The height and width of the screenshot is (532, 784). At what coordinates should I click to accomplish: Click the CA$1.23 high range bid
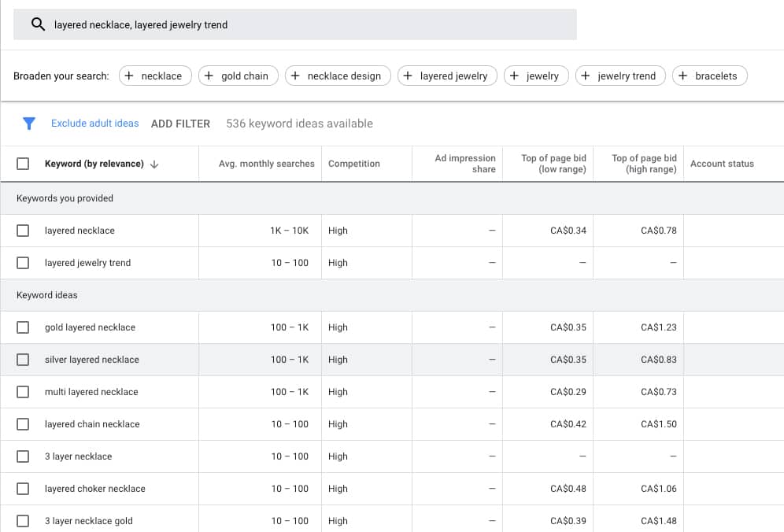pyautogui.click(x=659, y=327)
